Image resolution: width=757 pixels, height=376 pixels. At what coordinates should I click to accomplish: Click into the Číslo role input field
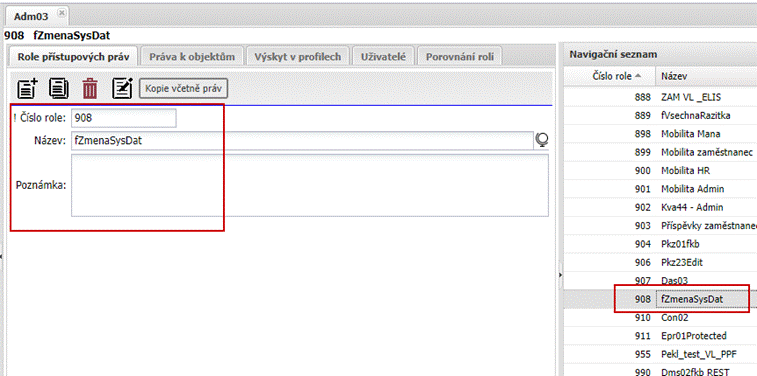[x=124, y=118]
